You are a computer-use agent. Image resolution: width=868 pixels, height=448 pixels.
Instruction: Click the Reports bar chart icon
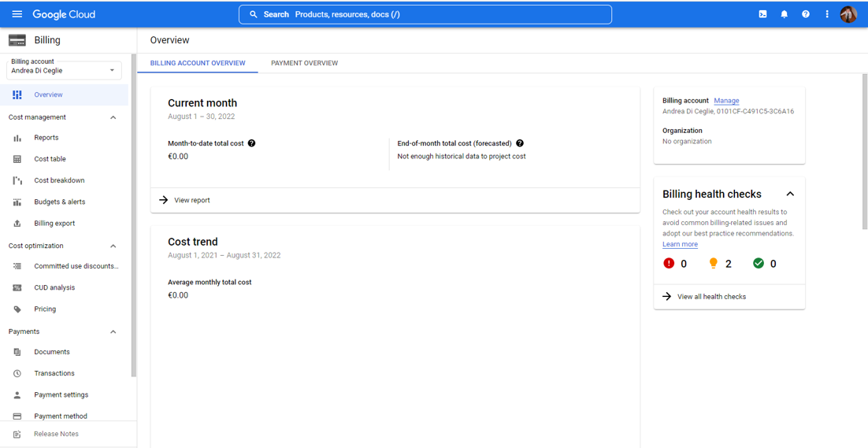click(17, 138)
